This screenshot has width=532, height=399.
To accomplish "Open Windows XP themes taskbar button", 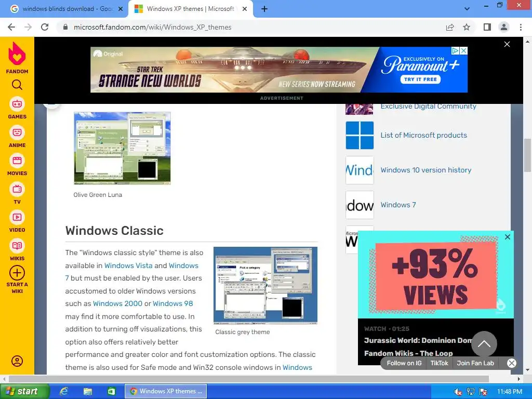I will (166, 391).
